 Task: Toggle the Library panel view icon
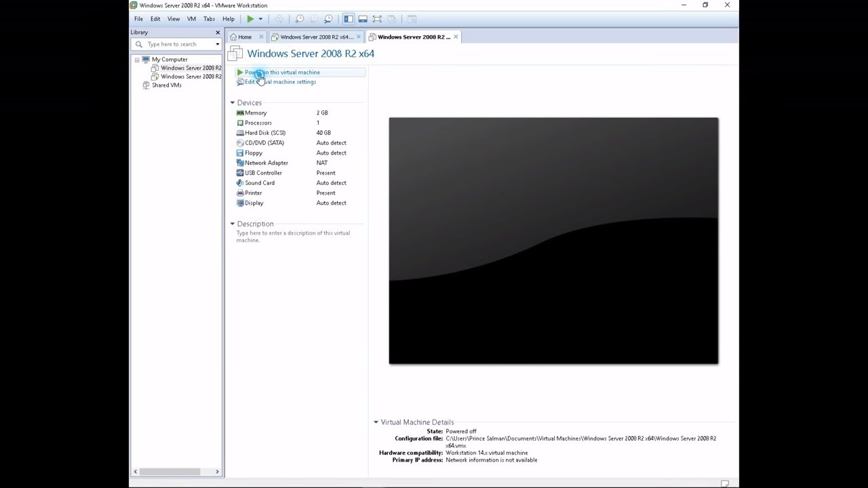pyautogui.click(x=348, y=19)
